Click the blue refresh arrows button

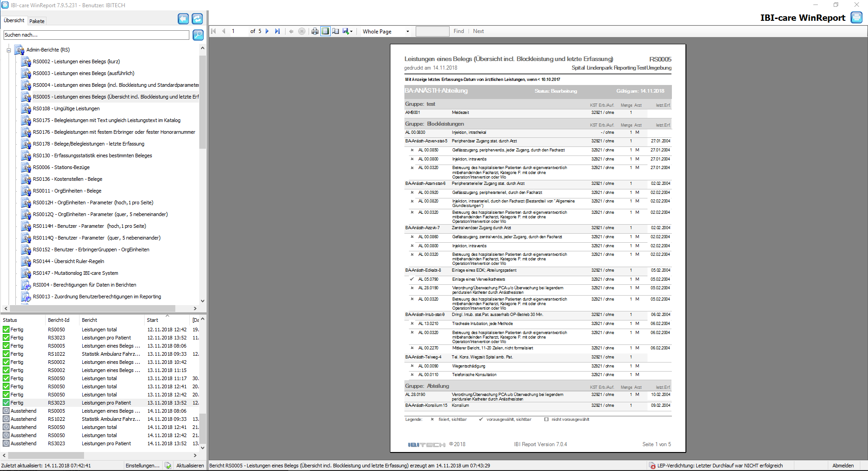coord(197,19)
